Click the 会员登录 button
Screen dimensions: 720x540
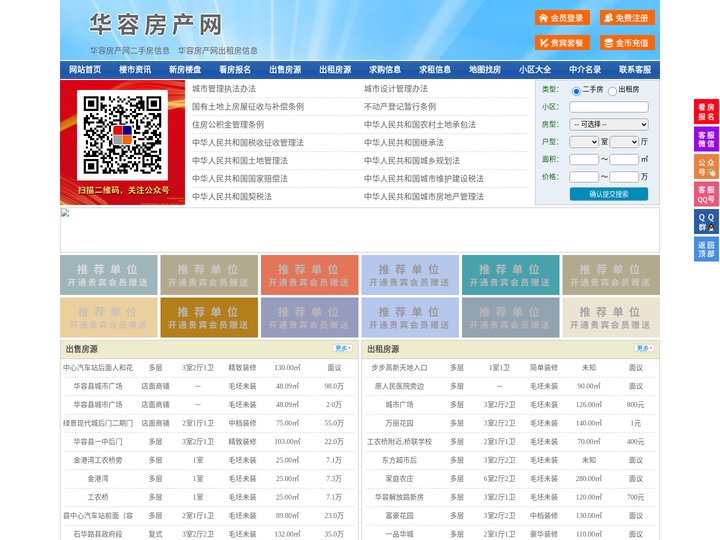click(x=562, y=18)
